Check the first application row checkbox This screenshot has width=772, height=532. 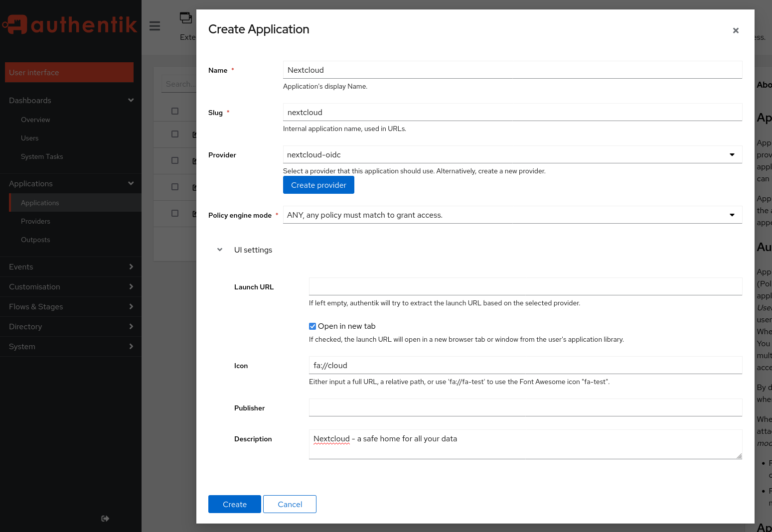coord(175,134)
